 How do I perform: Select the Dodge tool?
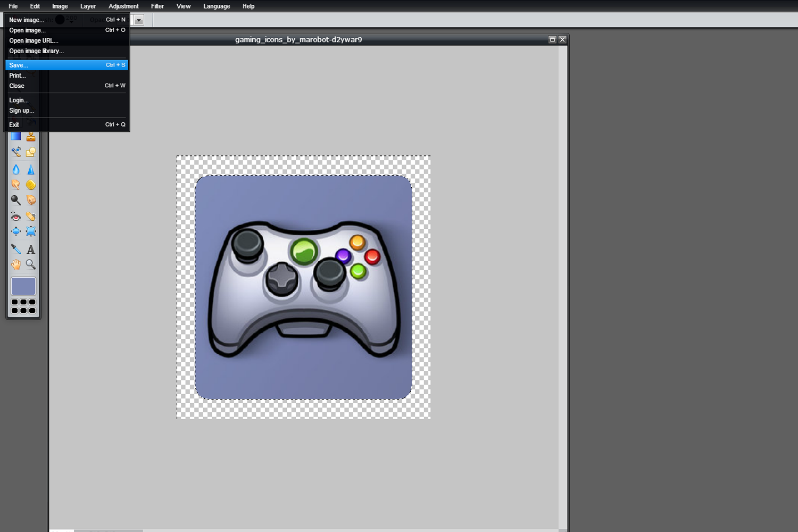click(16, 200)
